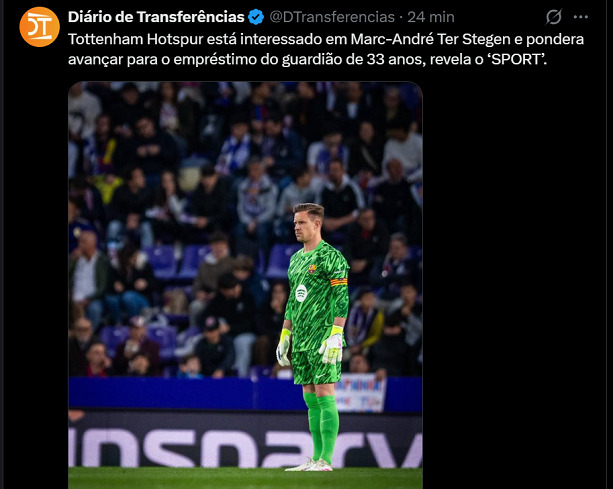Open the @DTransferencias handle link
Viewport: 613px width, 489px height.
[x=332, y=17]
